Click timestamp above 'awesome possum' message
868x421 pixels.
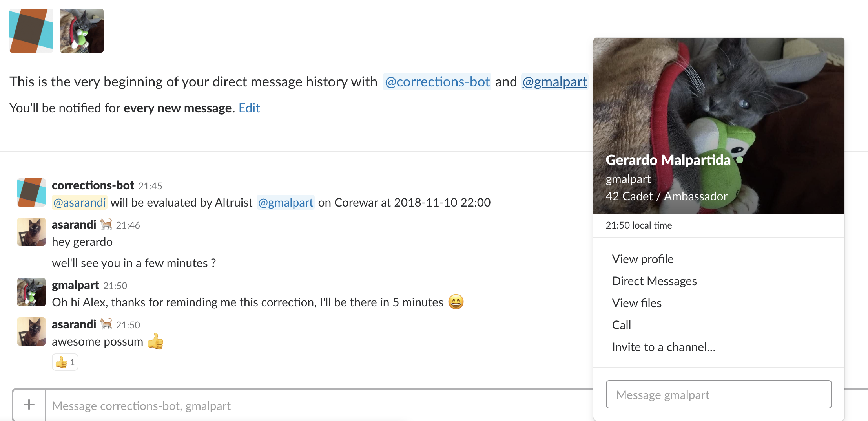point(128,325)
